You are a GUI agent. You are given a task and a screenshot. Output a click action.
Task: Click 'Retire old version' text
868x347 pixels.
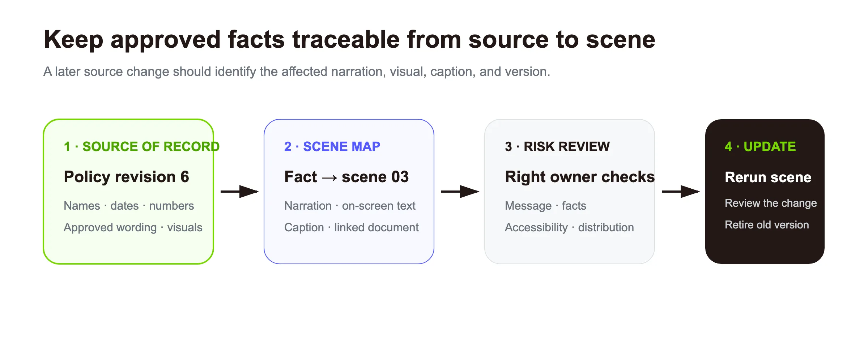pos(767,225)
